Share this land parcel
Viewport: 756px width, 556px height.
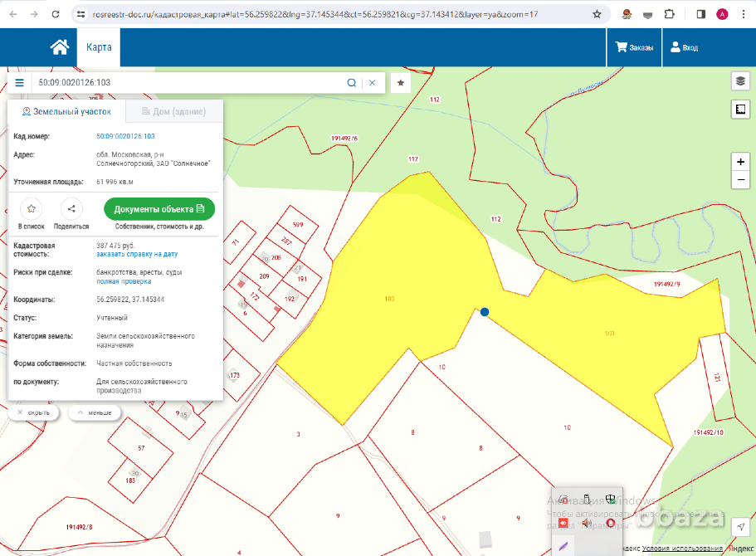[71, 209]
